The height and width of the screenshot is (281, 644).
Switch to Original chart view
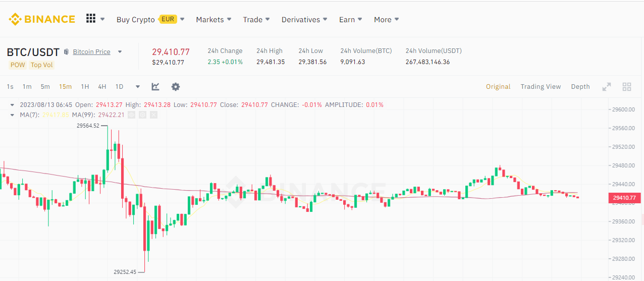[498, 87]
